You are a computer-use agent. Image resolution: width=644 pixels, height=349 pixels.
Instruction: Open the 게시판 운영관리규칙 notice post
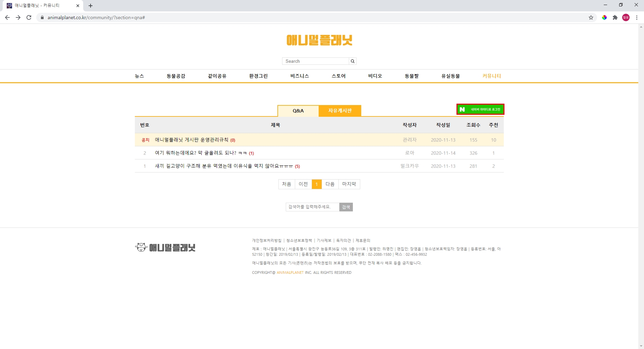(x=192, y=140)
